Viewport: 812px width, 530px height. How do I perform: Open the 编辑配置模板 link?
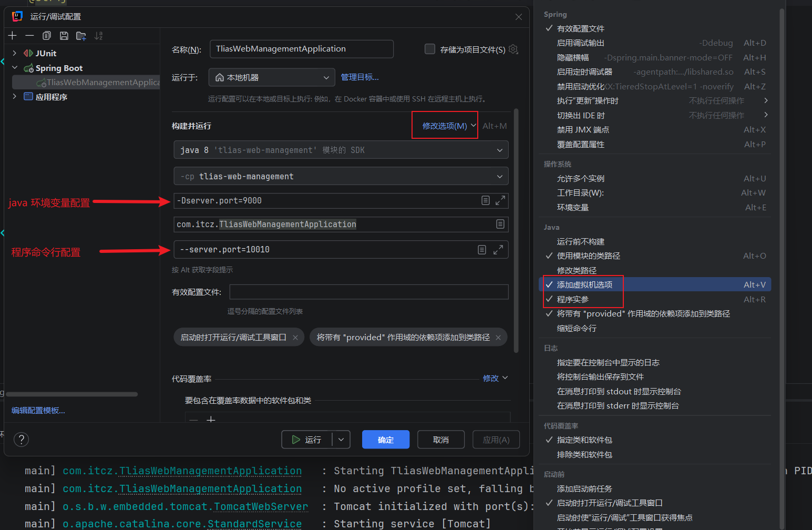38,410
